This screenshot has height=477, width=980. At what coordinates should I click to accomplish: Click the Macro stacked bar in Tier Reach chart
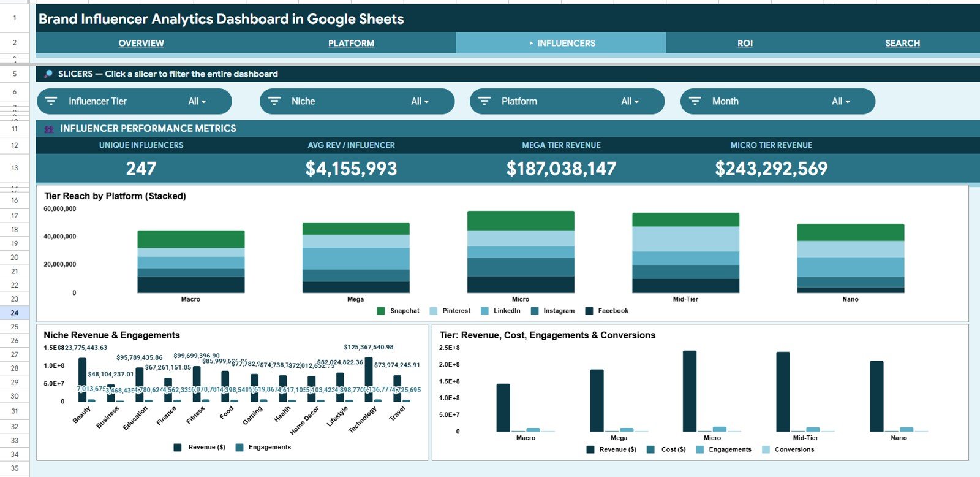point(191,262)
